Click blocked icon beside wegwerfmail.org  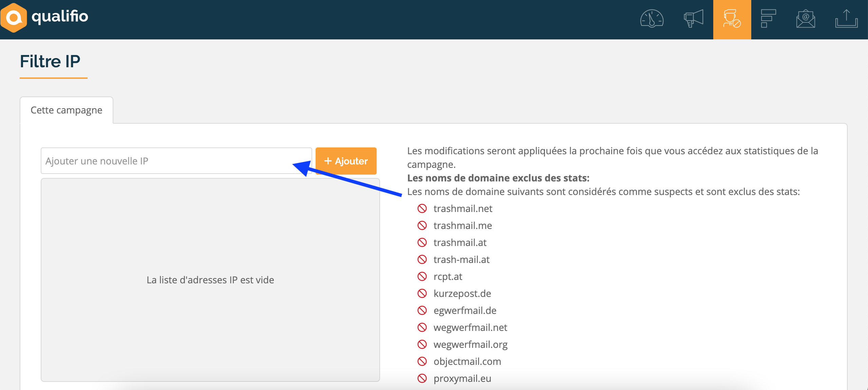[422, 344]
